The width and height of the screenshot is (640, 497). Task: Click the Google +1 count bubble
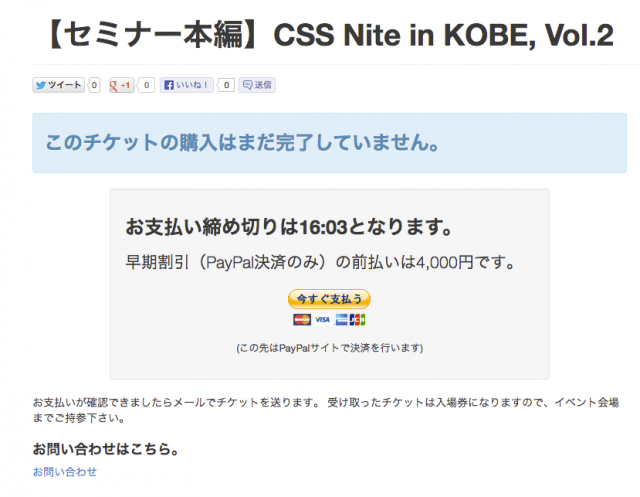147,86
